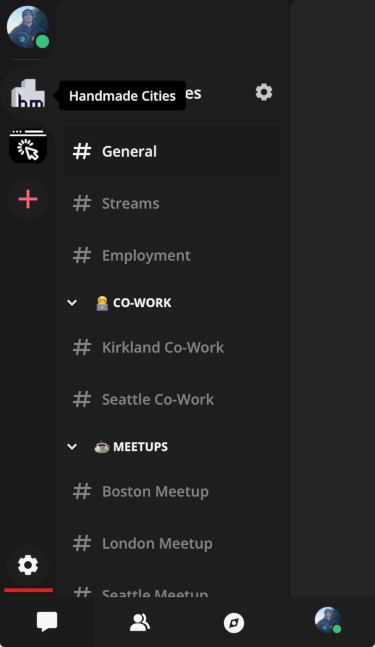Select the General channel
Viewport: 375px width, 647px height.
coord(172,151)
